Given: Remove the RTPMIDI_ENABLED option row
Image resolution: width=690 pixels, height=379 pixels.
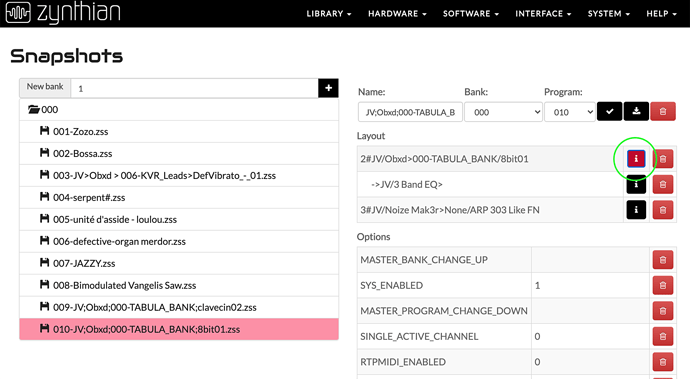Looking at the screenshot, I should (x=663, y=362).
